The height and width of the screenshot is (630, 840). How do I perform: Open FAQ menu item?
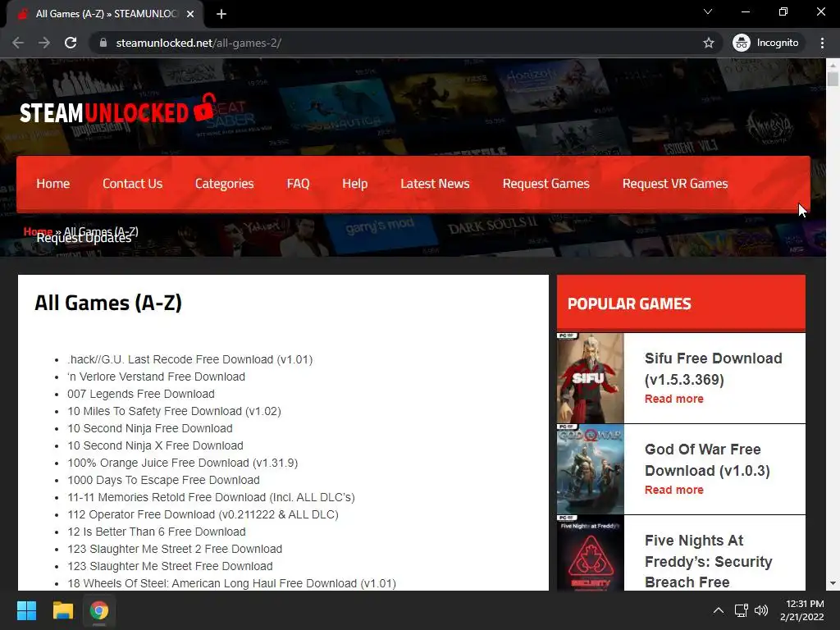tap(298, 184)
